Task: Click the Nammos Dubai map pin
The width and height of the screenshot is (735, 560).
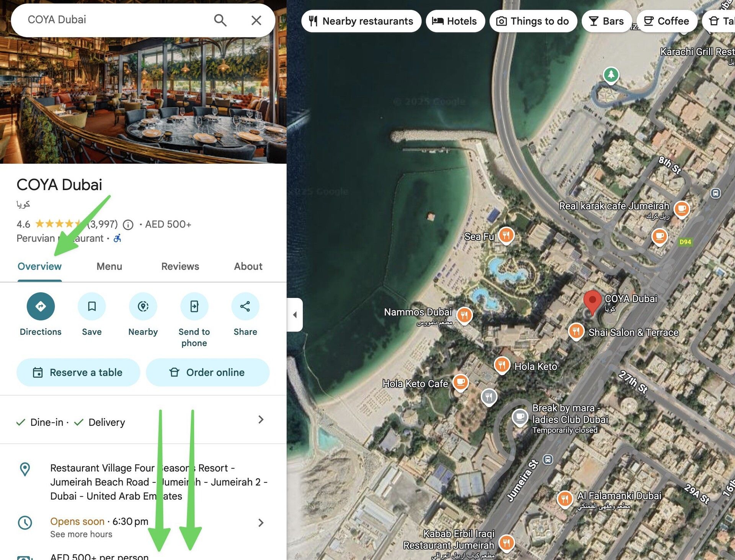Action: pyautogui.click(x=464, y=316)
